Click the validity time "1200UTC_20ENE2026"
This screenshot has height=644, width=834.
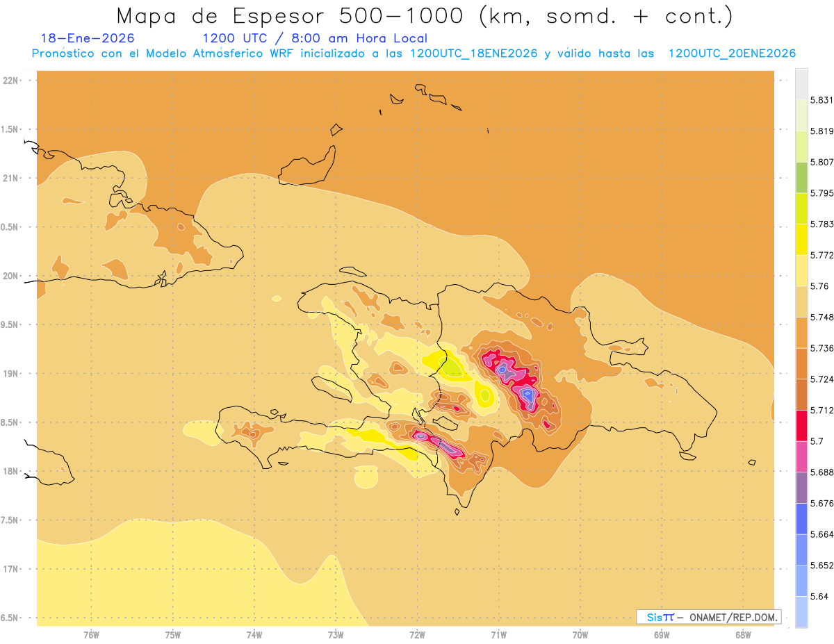[732, 53]
